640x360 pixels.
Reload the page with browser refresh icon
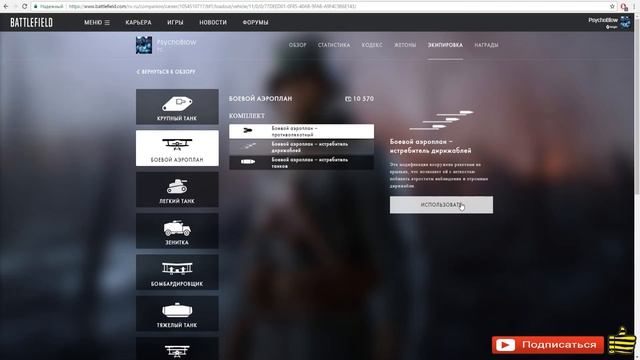tap(24, 6)
